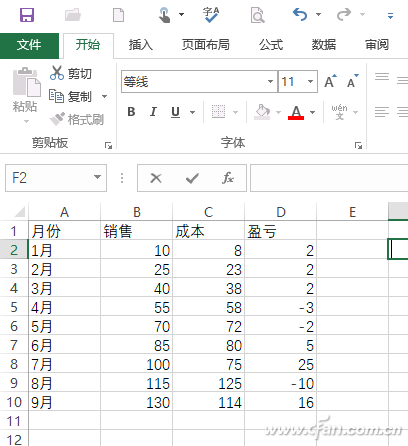Open the Redo history dropdown
The height and width of the screenshot is (446, 408).
362,15
